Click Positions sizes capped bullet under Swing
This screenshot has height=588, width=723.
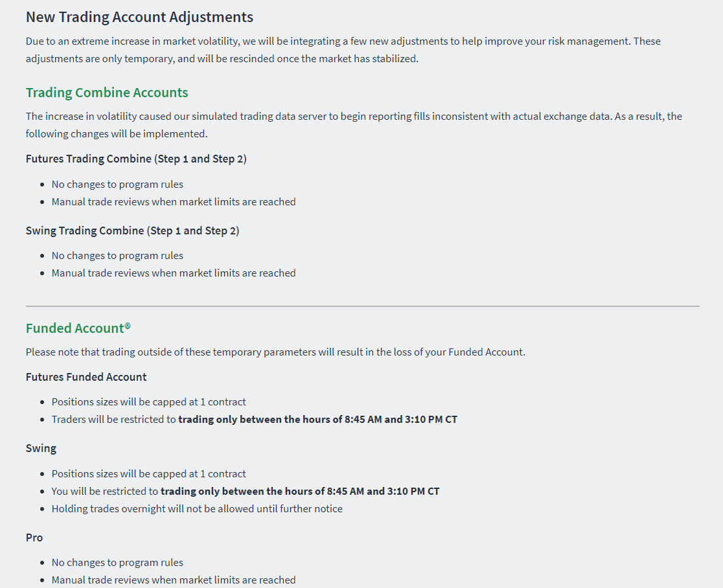pos(148,474)
